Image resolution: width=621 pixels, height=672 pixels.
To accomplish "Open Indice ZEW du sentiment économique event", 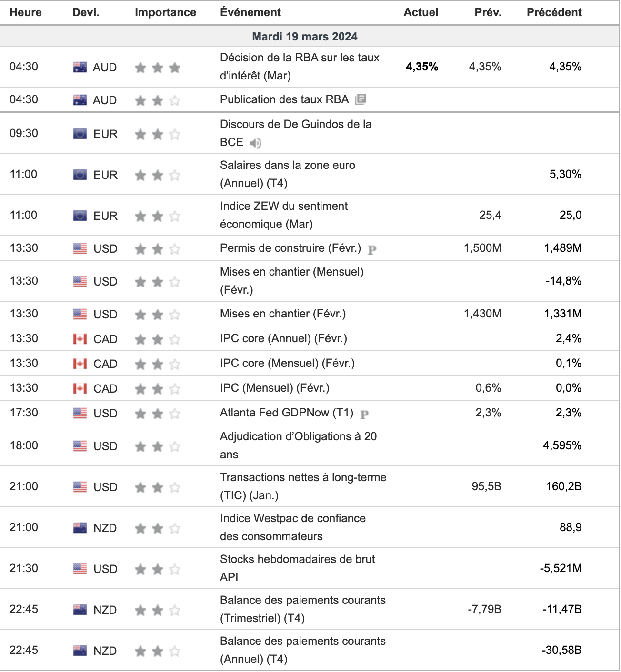I will [x=284, y=215].
